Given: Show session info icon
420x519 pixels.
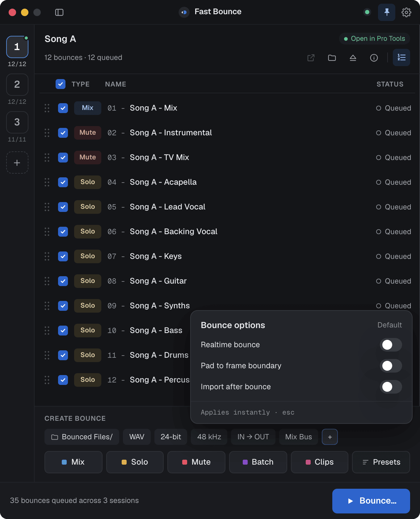Looking at the screenshot, I should tap(374, 58).
